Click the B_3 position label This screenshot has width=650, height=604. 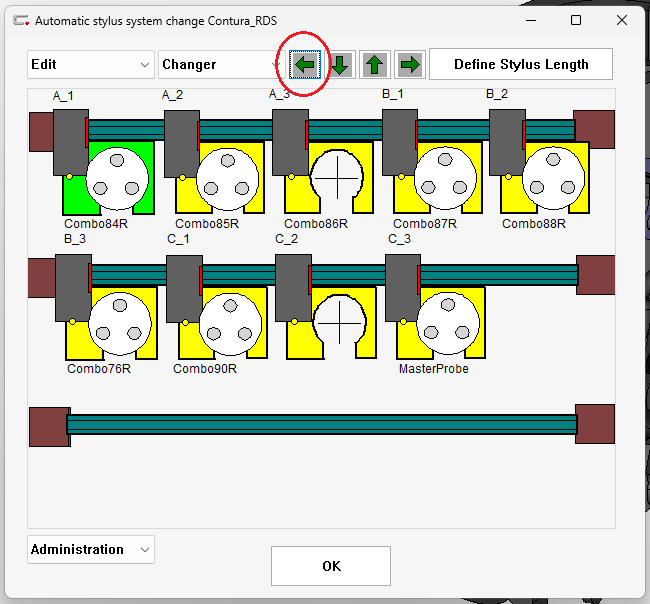(x=75, y=239)
